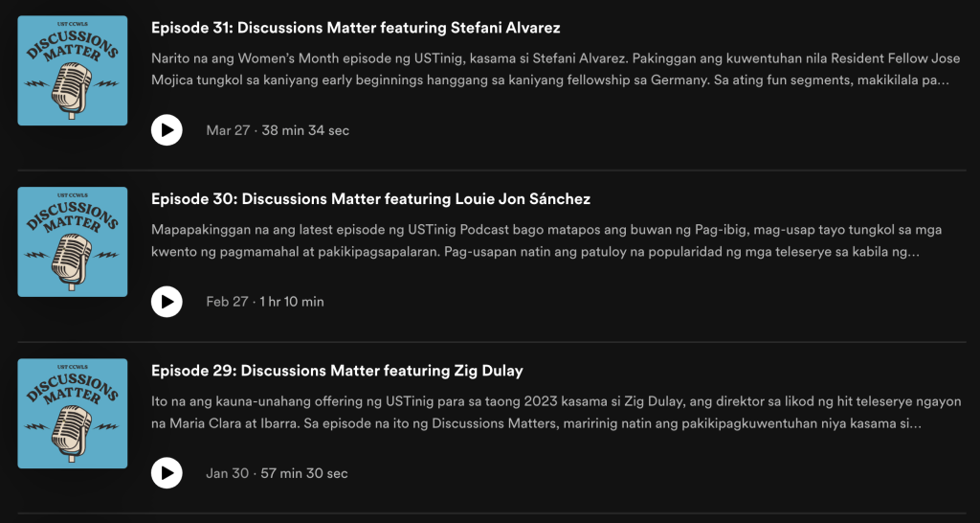Image resolution: width=980 pixels, height=523 pixels.
Task: Open the Episode 29 Zig Dulay title link
Action: point(337,371)
